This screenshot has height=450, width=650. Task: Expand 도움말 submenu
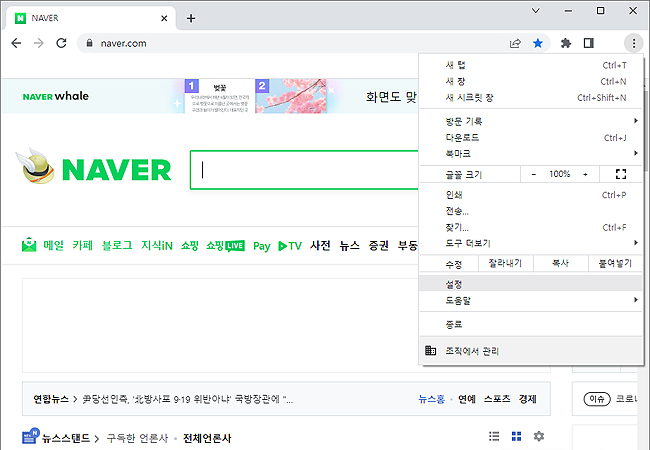click(531, 300)
